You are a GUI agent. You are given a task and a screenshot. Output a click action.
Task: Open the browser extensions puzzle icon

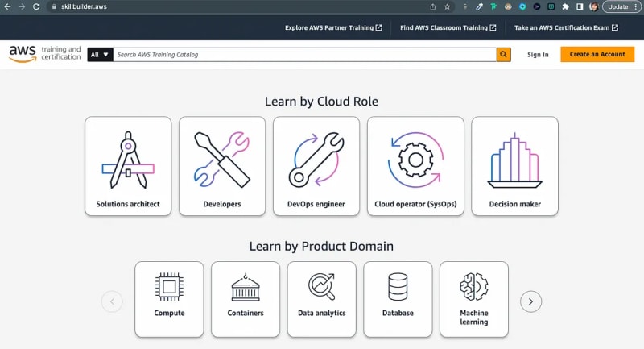(566, 6)
